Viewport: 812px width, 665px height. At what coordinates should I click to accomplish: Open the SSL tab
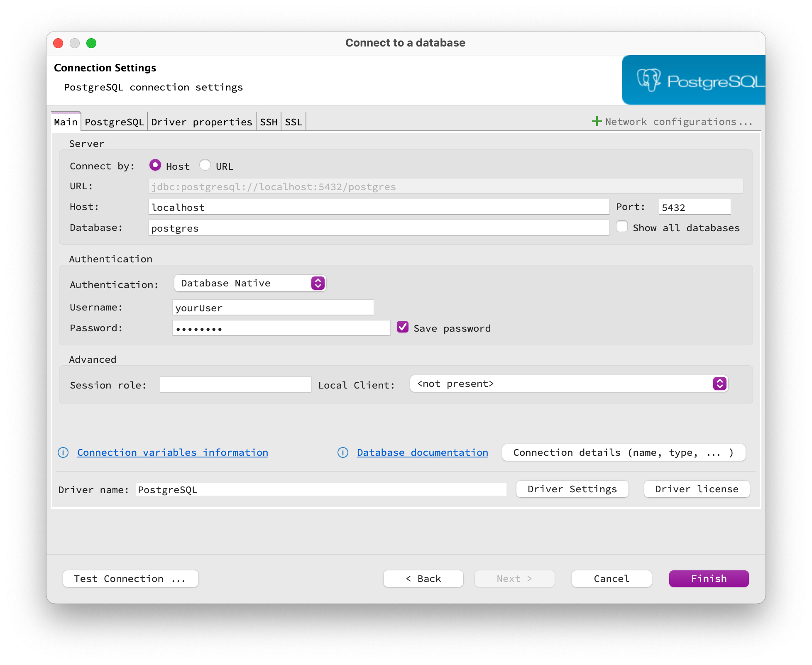(293, 122)
